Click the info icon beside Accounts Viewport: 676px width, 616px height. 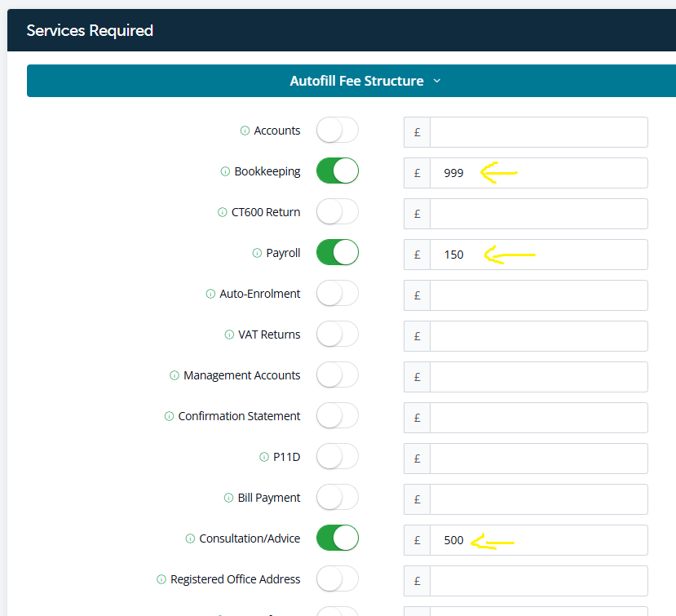tap(245, 131)
